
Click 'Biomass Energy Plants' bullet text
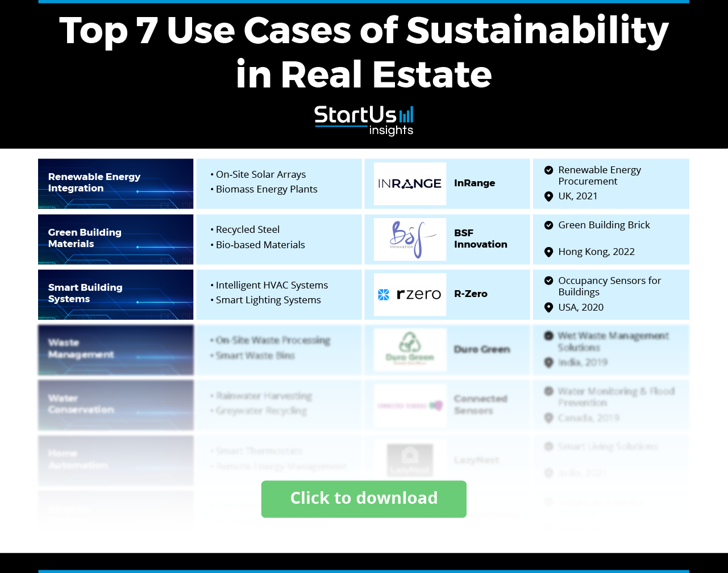tap(267, 189)
